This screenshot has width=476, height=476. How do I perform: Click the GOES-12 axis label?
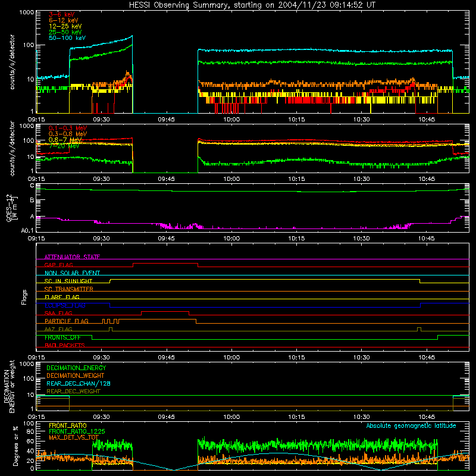(12, 208)
